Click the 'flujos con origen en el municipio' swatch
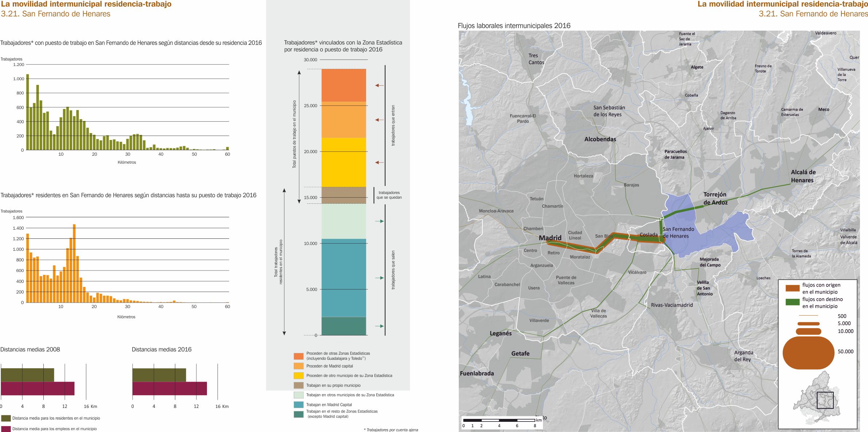Image resolution: width=868 pixels, height=432 pixels. pos(792,288)
